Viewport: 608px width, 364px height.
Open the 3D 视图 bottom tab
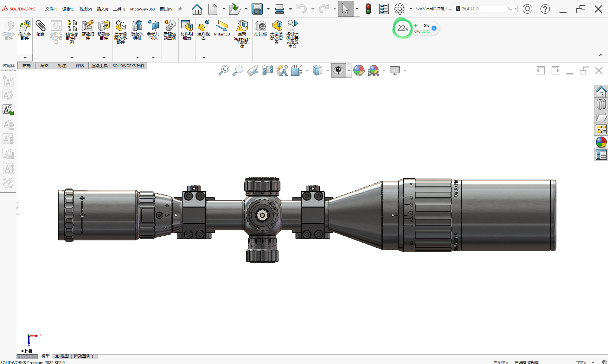tap(62, 356)
